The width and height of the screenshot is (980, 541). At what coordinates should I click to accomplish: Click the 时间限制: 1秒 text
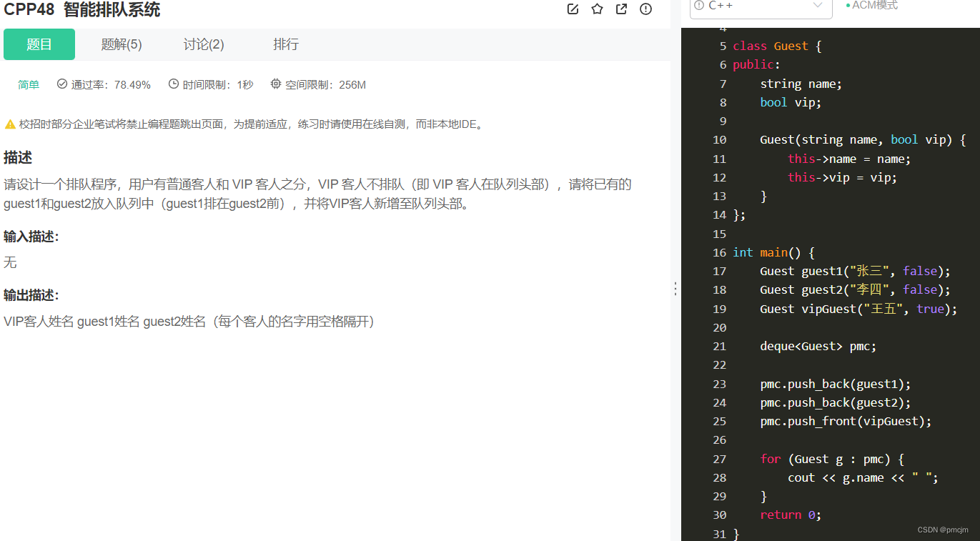coord(218,85)
